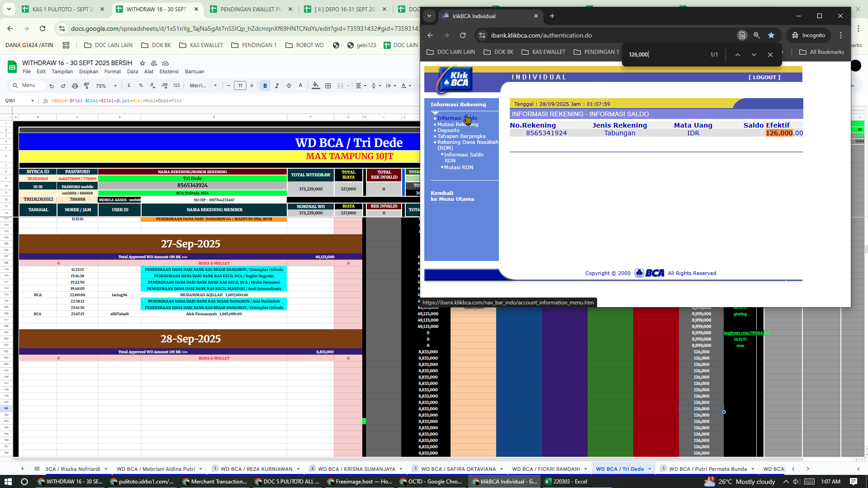The height and width of the screenshot is (488, 868).
Task: Open the text color picker
Action: pos(300,85)
